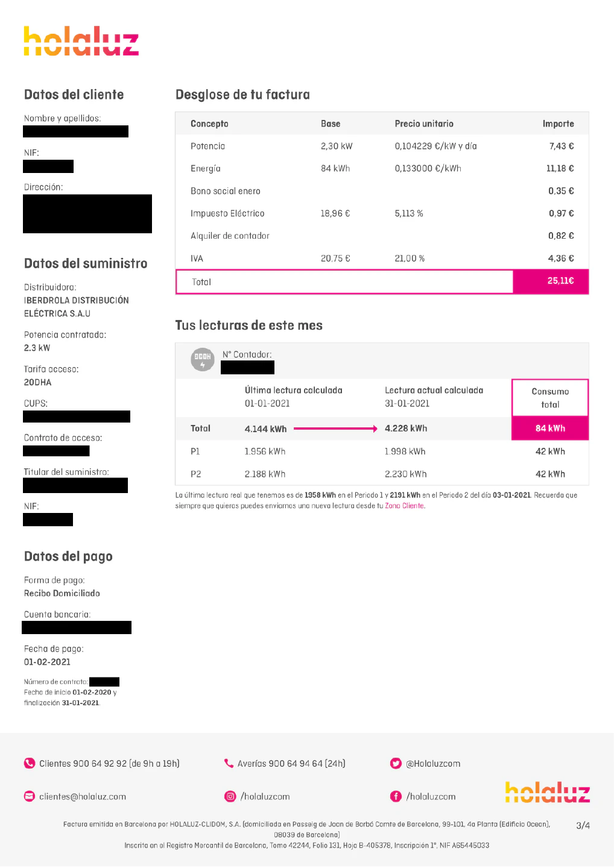Screen dimensions: 614x868
Task: Click the 3/4 page number indicator
Action: [x=583, y=825]
